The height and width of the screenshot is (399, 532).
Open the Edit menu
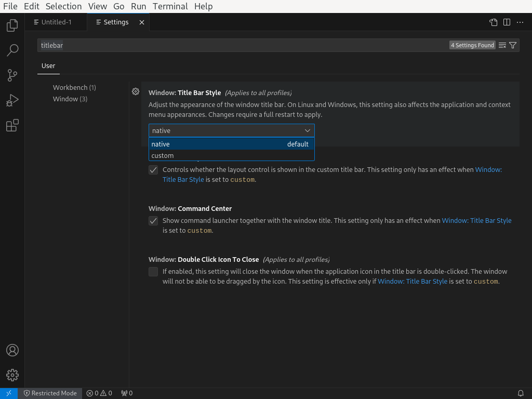pos(32,6)
